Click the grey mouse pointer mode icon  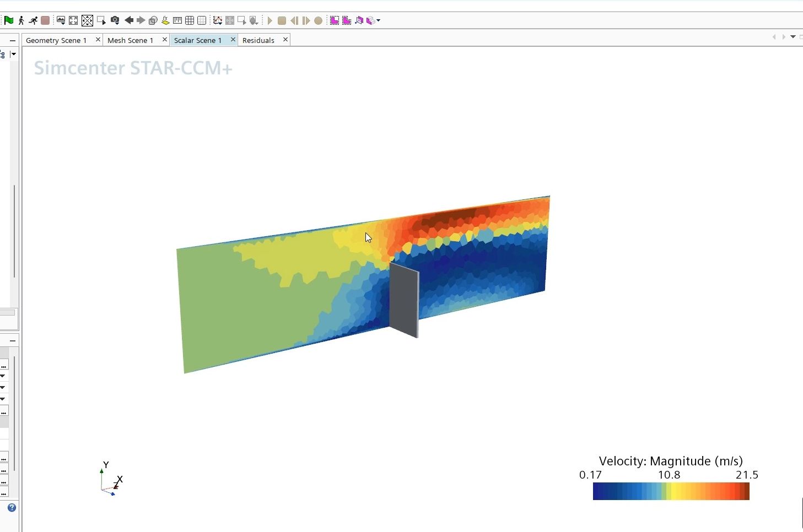254,20
